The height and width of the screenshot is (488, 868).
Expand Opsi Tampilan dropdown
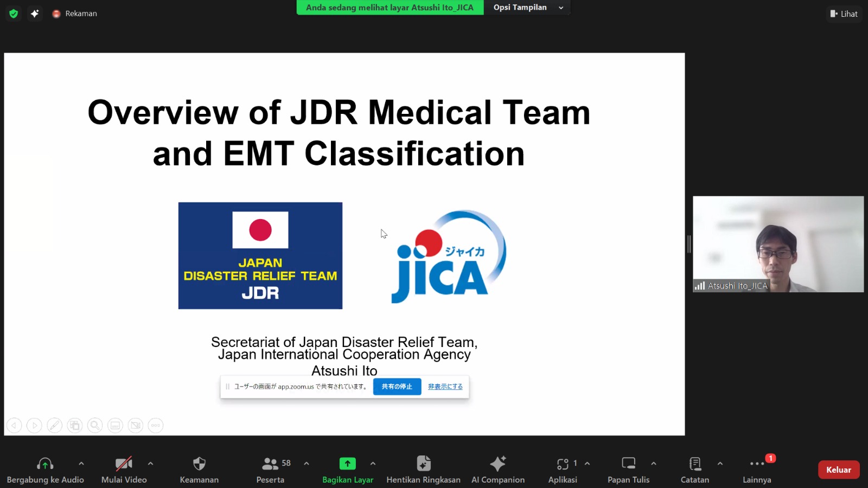pyautogui.click(x=528, y=8)
